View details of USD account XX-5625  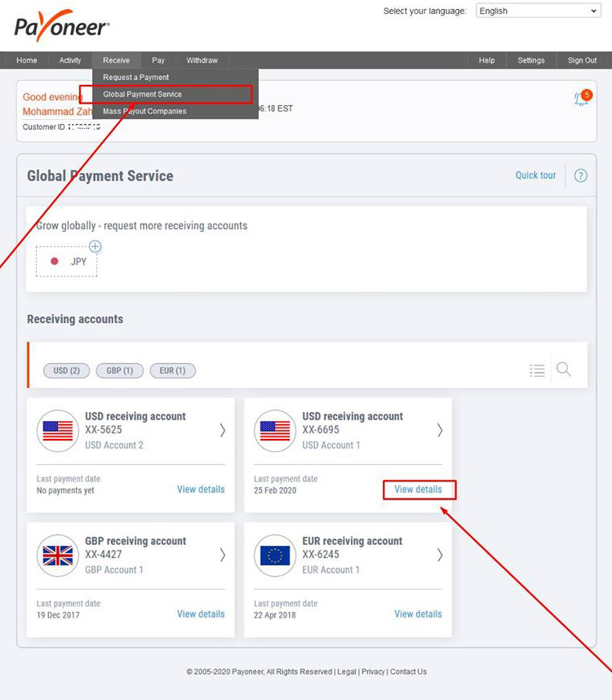[201, 490]
